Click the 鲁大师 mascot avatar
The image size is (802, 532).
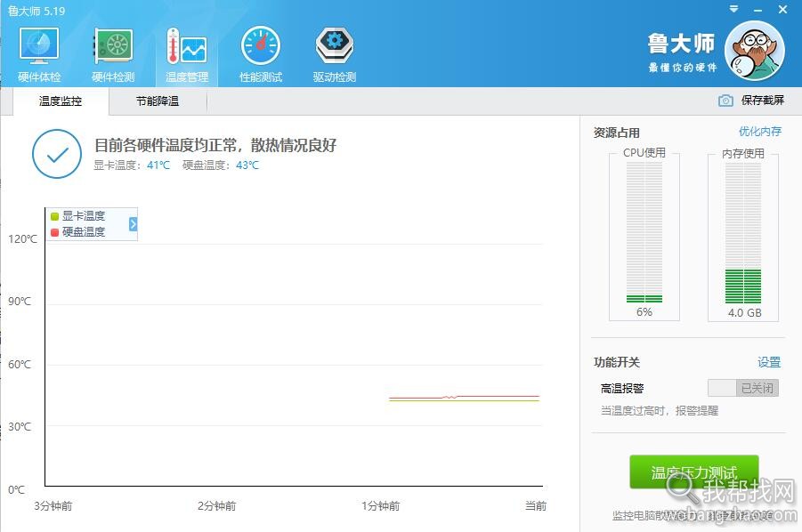coord(755,51)
